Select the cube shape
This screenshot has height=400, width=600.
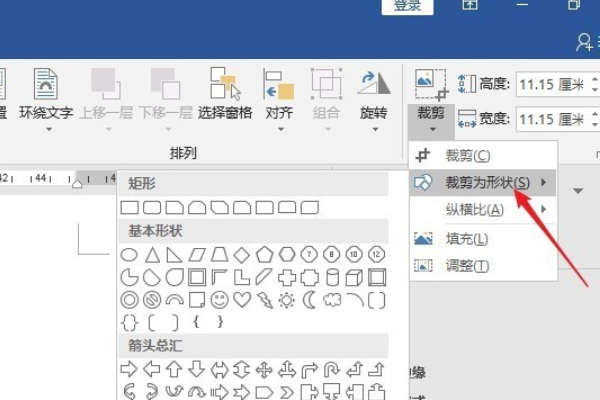click(354, 278)
